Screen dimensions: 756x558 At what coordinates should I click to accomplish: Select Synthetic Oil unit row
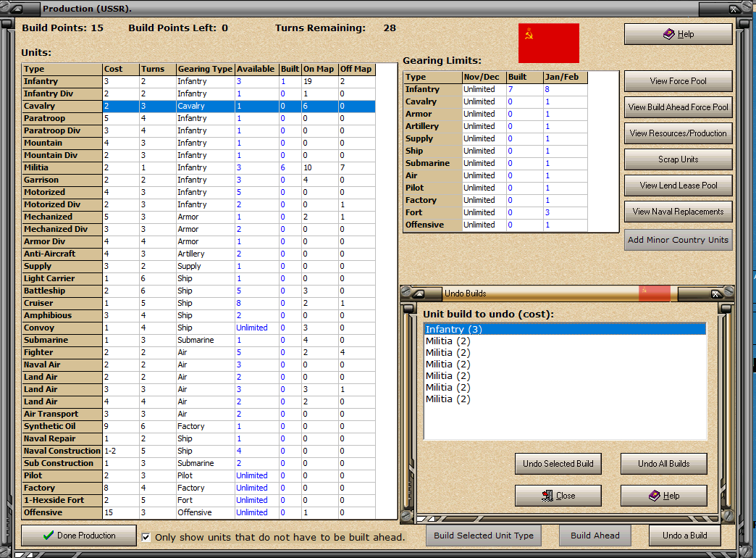pos(198,426)
